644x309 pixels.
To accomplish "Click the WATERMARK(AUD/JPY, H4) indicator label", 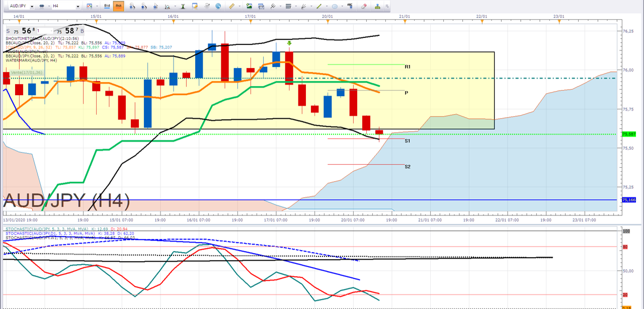I will pos(32,60).
